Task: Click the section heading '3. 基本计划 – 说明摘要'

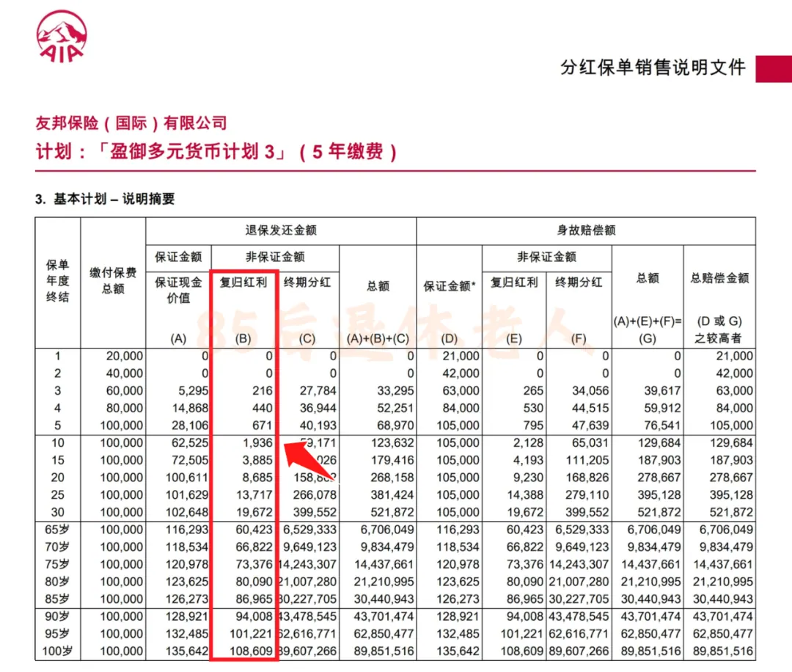Action: point(105,199)
